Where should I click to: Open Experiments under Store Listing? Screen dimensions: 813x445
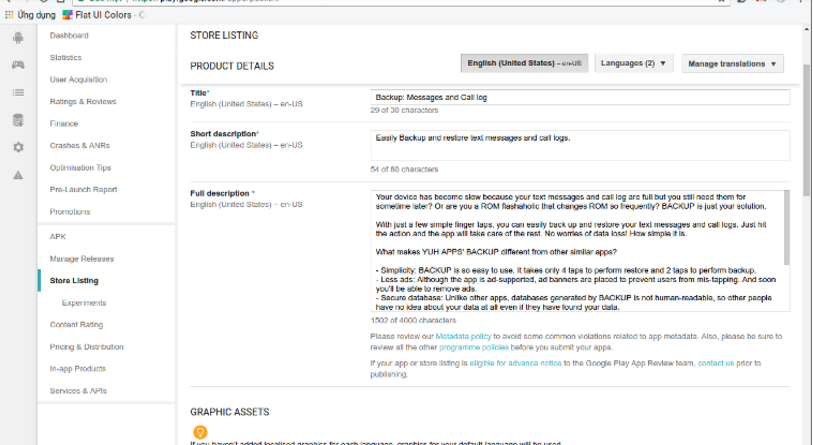coord(84,303)
